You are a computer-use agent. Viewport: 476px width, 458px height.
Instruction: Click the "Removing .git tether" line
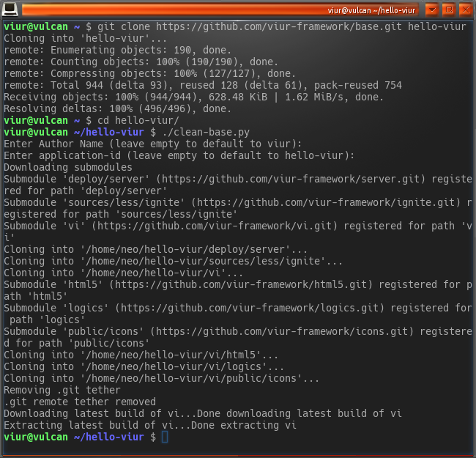click(62, 391)
